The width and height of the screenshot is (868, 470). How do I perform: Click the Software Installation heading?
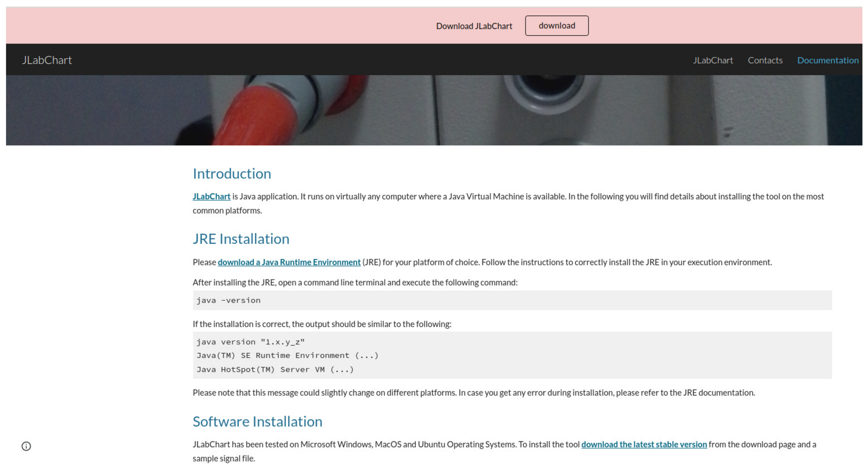257,422
